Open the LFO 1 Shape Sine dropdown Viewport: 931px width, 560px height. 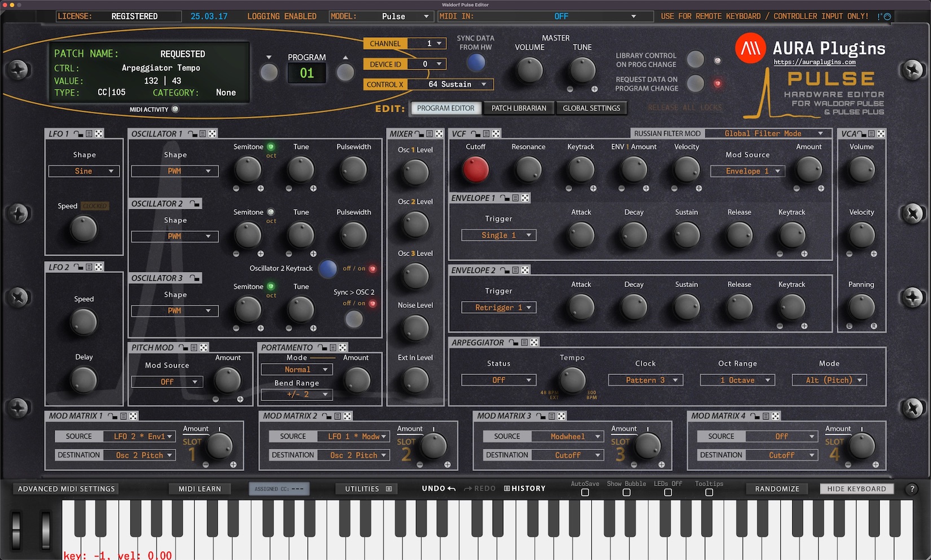tap(84, 171)
